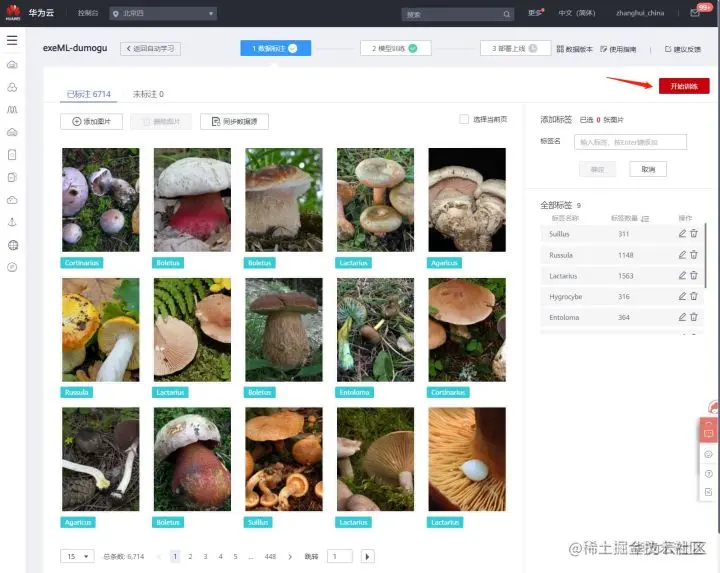Screen dimensions: 720x573
Task: Click 返回自动学习 back button
Action: [150, 49]
